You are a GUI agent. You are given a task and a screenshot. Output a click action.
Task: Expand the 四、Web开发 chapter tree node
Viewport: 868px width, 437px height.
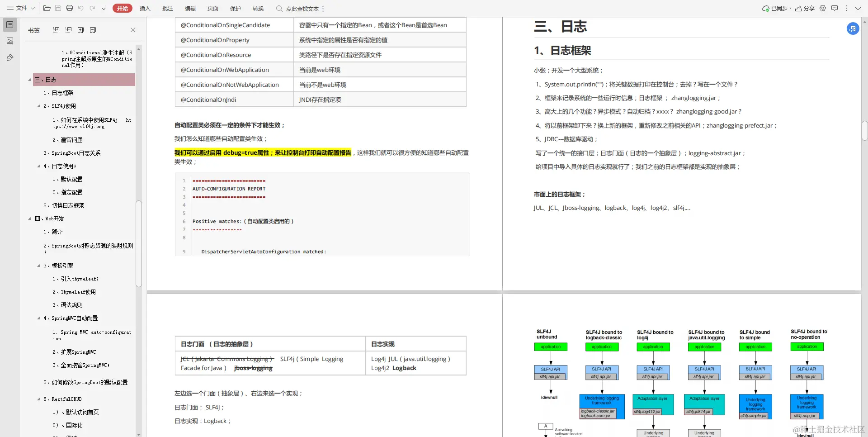(x=30, y=218)
